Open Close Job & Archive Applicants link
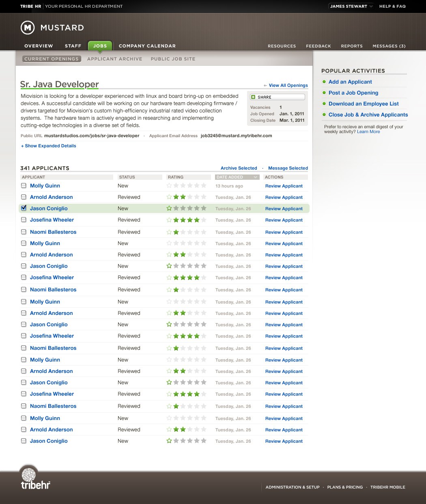 368,114
